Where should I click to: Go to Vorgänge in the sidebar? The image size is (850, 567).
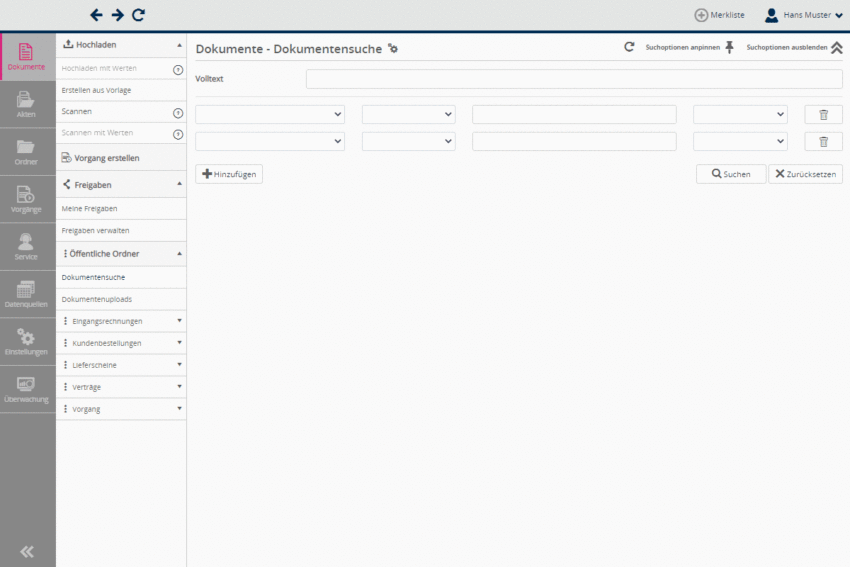tap(27, 200)
